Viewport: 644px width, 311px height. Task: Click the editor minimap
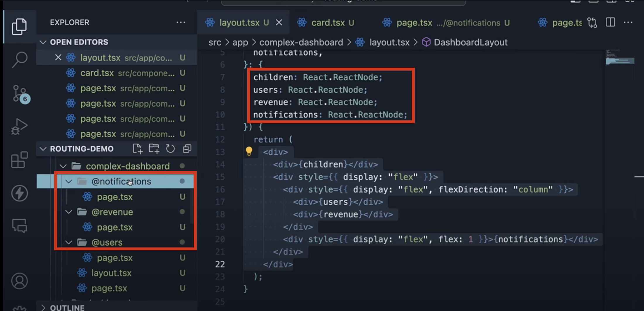click(620, 57)
